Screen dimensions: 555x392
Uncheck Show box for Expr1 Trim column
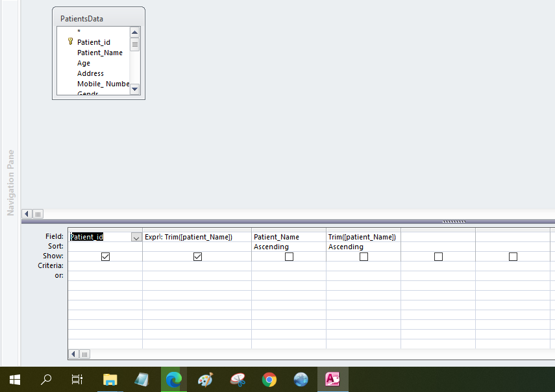click(x=197, y=256)
